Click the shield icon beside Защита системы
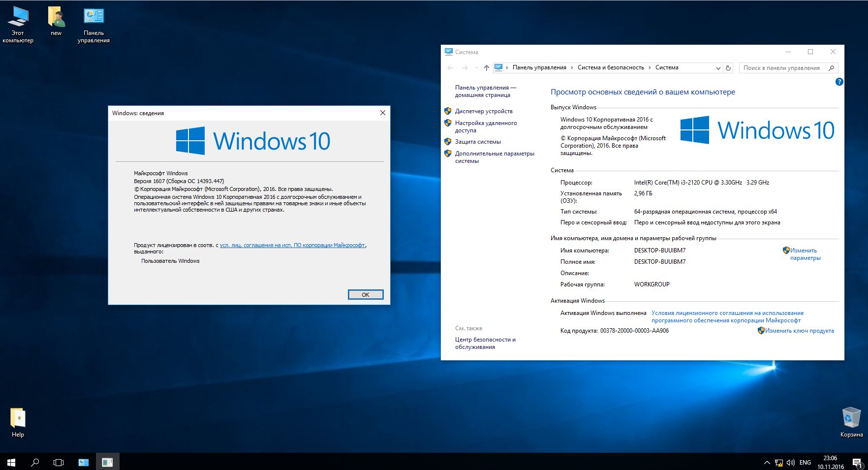This screenshot has height=470, width=868. [x=448, y=142]
